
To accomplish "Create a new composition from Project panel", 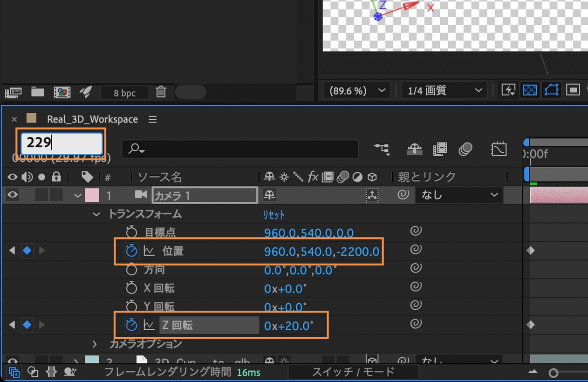I will coord(62,92).
